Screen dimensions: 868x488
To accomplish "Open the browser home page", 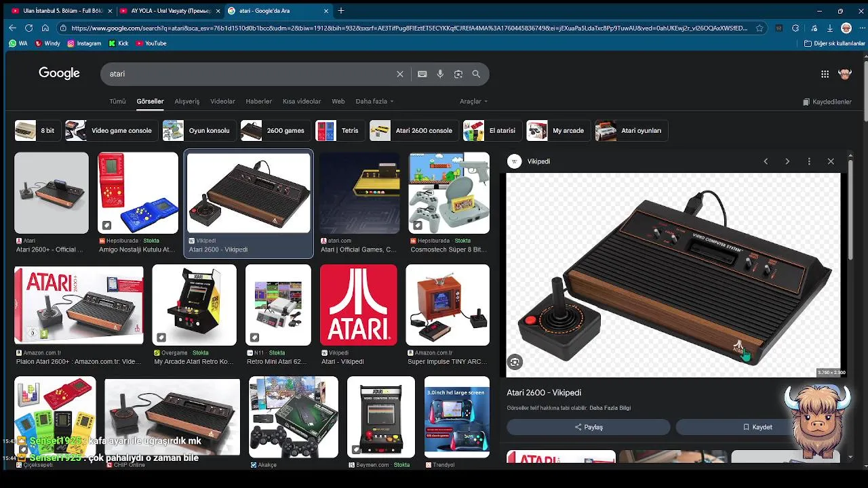I will click(45, 28).
